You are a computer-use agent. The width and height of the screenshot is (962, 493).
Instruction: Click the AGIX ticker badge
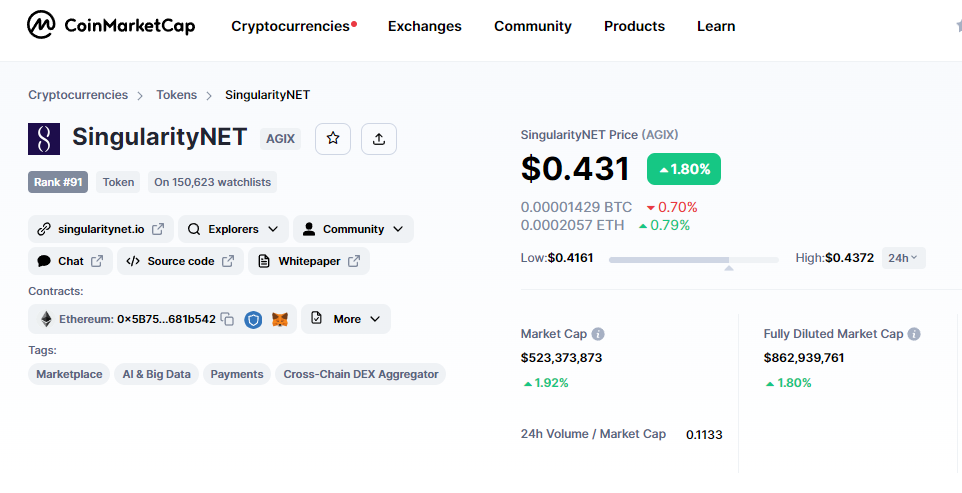(x=280, y=139)
